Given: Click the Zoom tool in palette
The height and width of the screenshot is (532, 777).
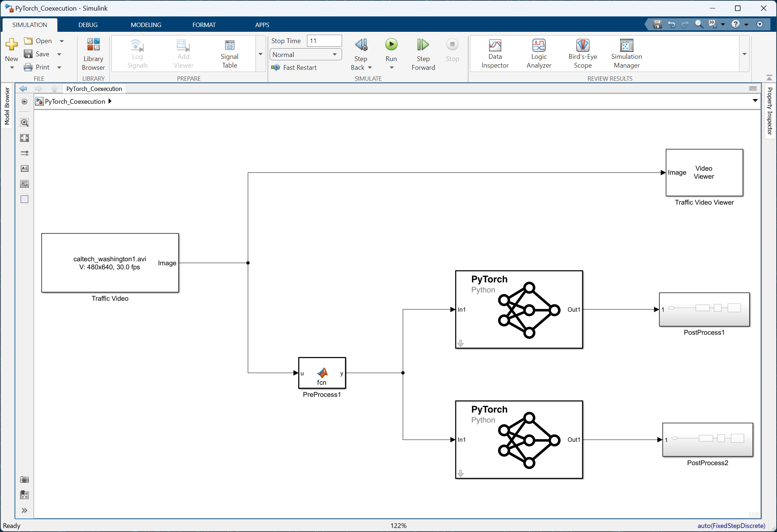Looking at the screenshot, I should [24, 122].
